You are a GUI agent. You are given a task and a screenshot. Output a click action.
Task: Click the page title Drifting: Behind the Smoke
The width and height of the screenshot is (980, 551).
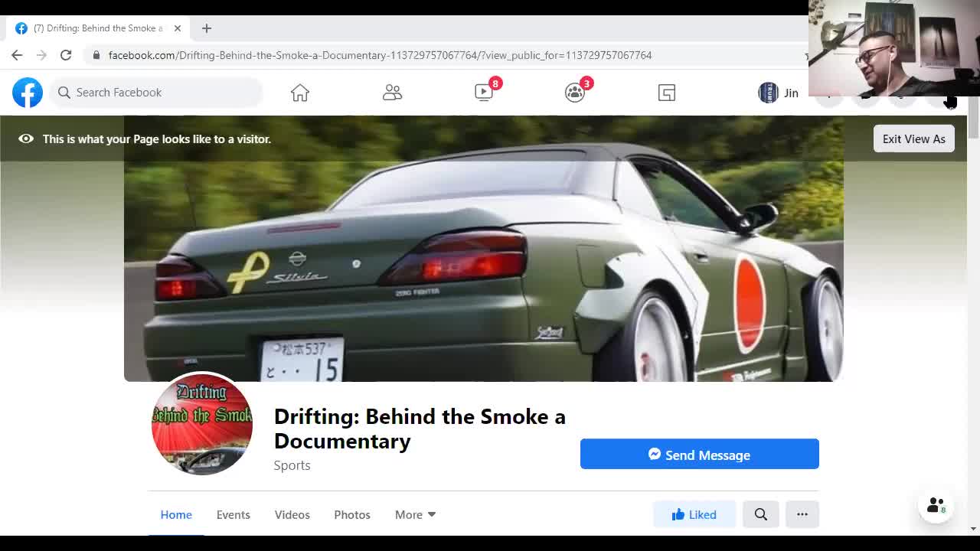[x=420, y=429]
